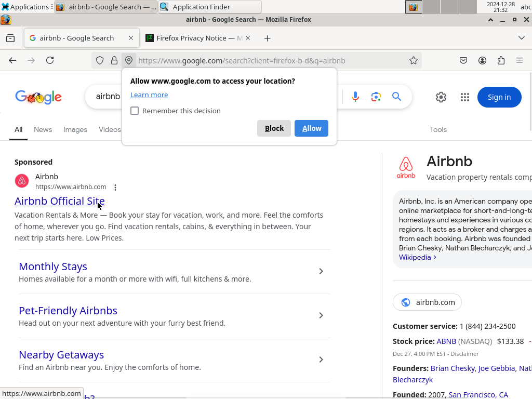The image size is (532, 399).
Task: Close the airbnb Google Search tab
Action: [131, 38]
